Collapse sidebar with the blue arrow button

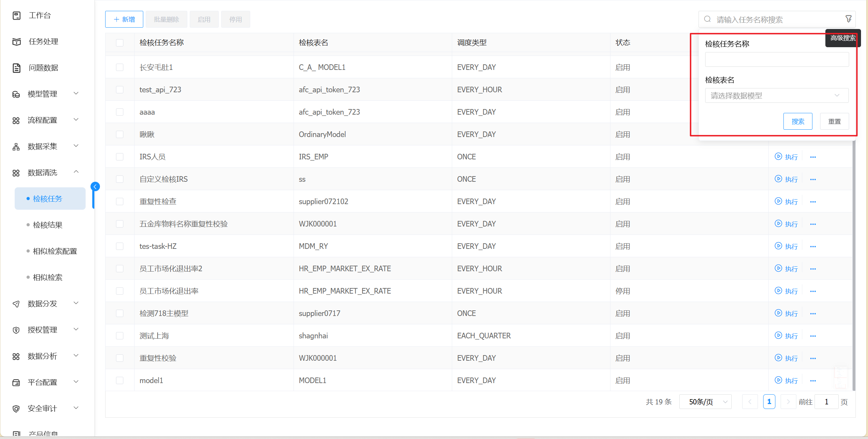coord(95,187)
